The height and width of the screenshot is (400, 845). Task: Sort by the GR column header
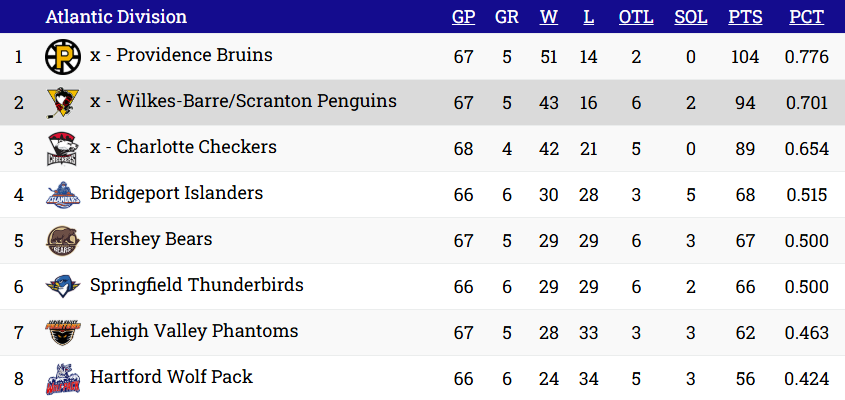pyautogui.click(x=507, y=17)
